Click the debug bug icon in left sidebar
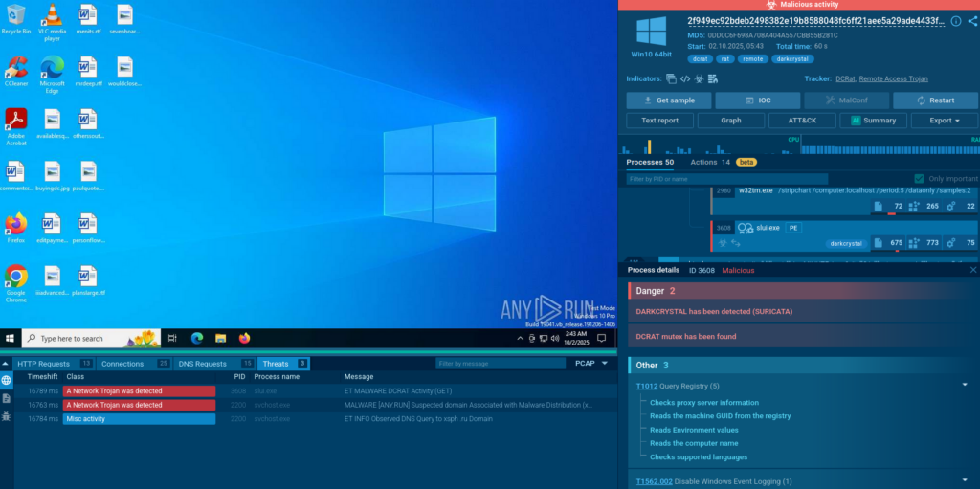Screen dimensions: 980x489 coord(7,414)
